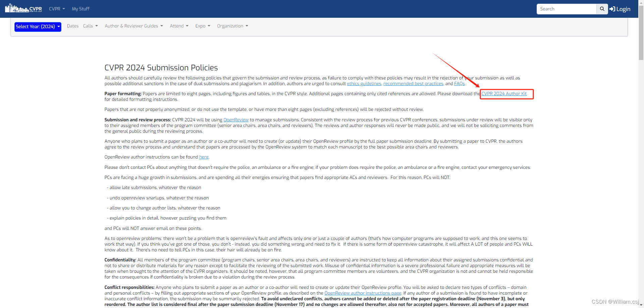Expand the Organization dropdown menu

click(232, 26)
